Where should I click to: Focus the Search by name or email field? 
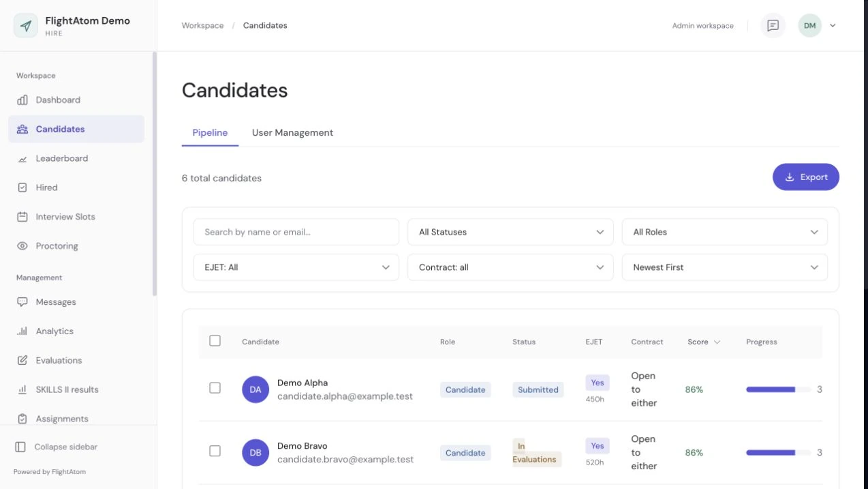pos(296,232)
